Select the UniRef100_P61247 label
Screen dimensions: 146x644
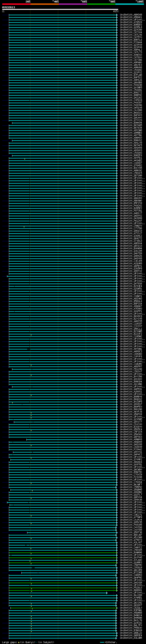(131, 221)
